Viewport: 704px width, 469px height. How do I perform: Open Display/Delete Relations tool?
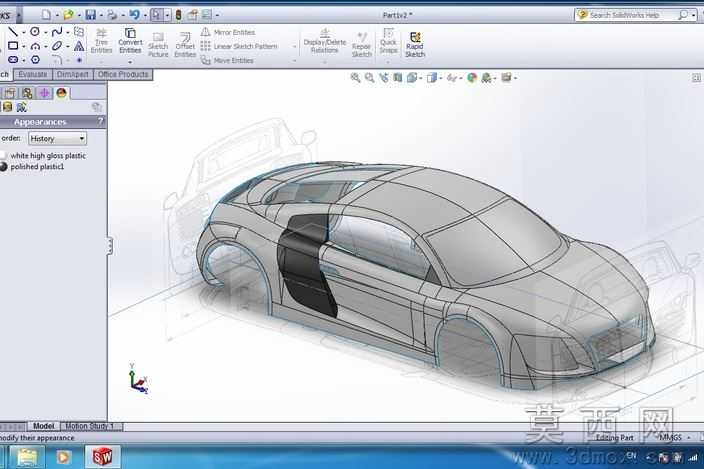pos(325,40)
